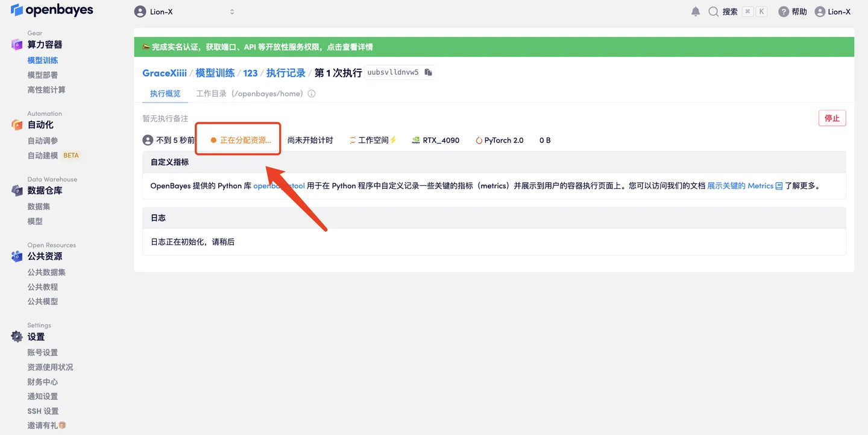Click the 停止 stop button
Screen dimensions: 868x435
click(832, 118)
